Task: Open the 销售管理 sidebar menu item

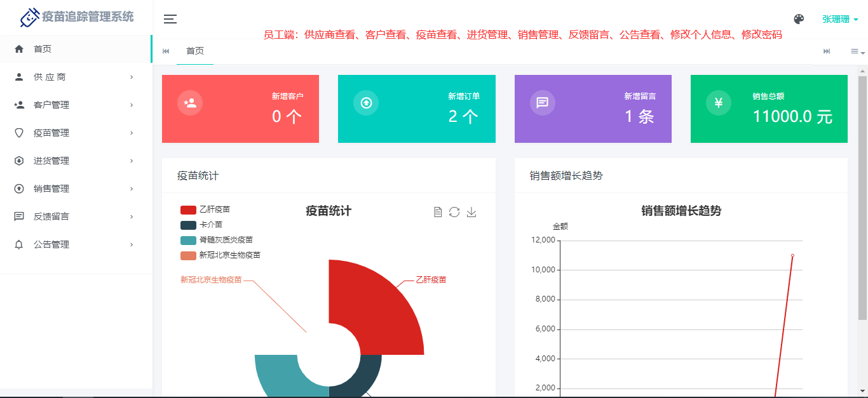Action: click(76, 189)
